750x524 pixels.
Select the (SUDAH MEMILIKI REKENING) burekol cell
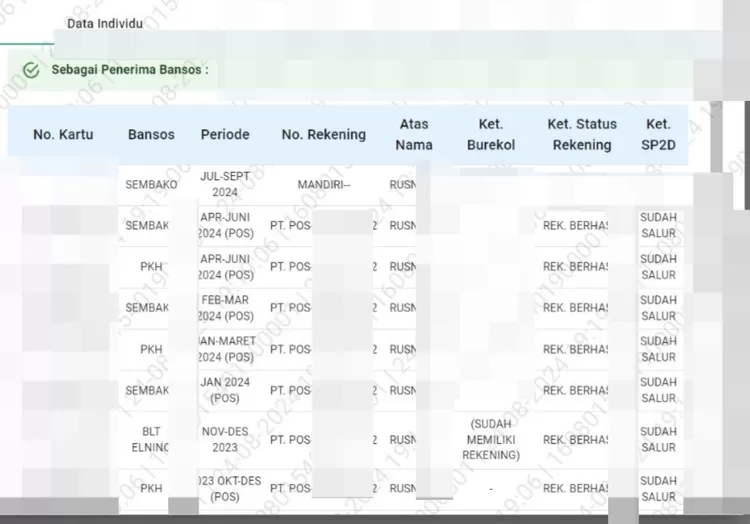pyautogui.click(x=491, y=440)
